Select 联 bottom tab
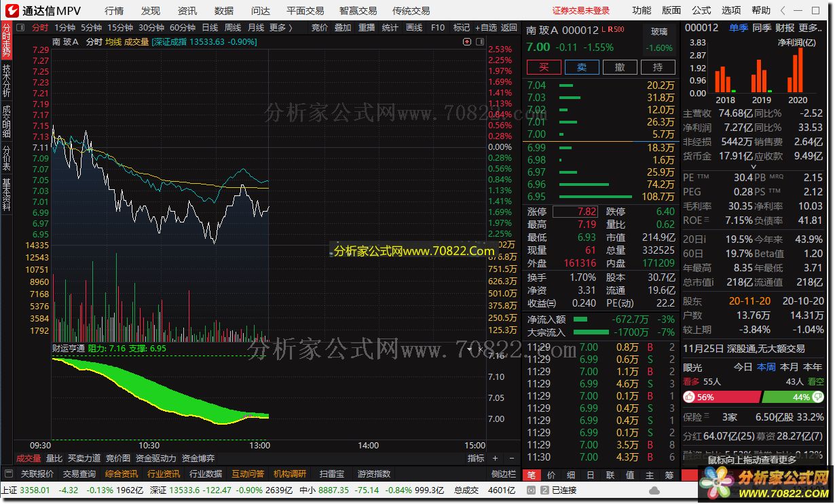 [x=610, y=476]
